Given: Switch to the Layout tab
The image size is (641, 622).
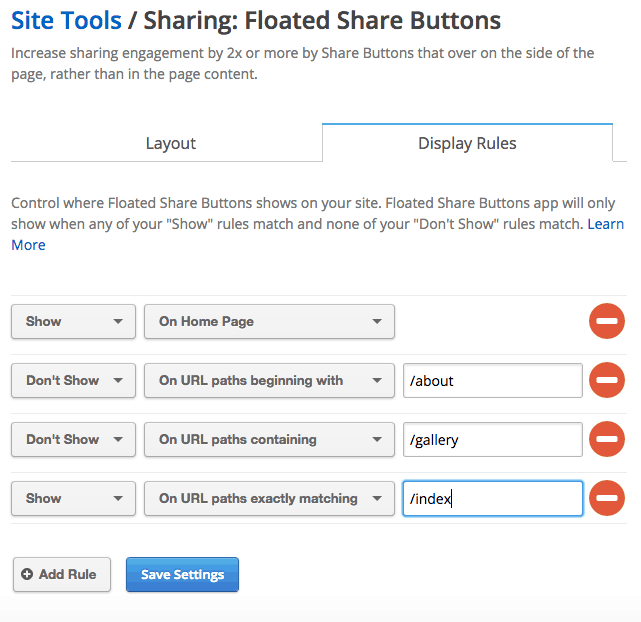Looking at the screenshot, I should coord(170,143).
